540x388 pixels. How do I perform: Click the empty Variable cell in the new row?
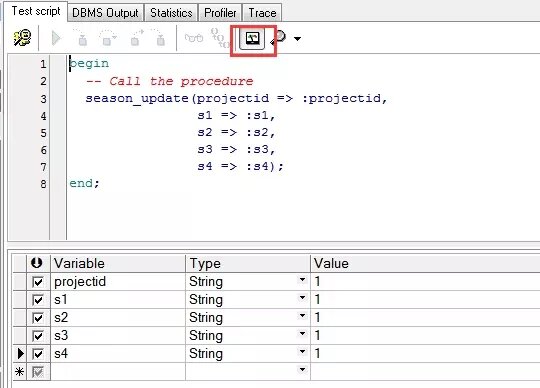pyautogui.click(x=118, y=372)
